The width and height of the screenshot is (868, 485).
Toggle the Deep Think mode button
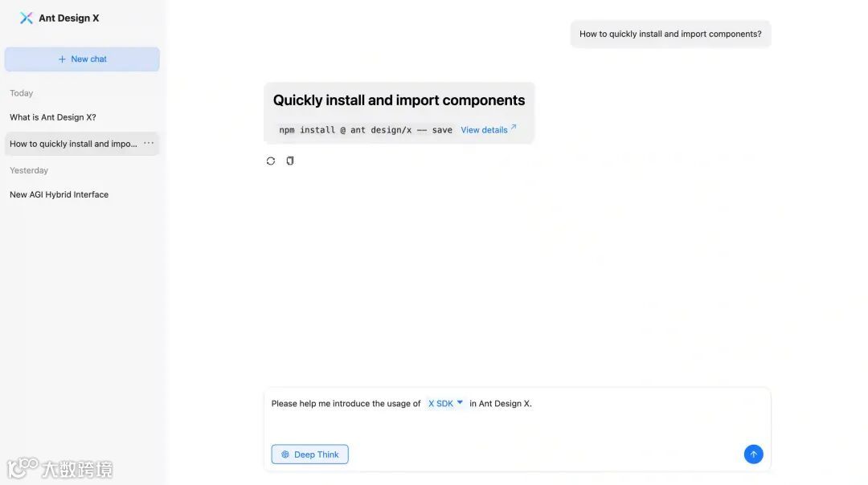309,454
